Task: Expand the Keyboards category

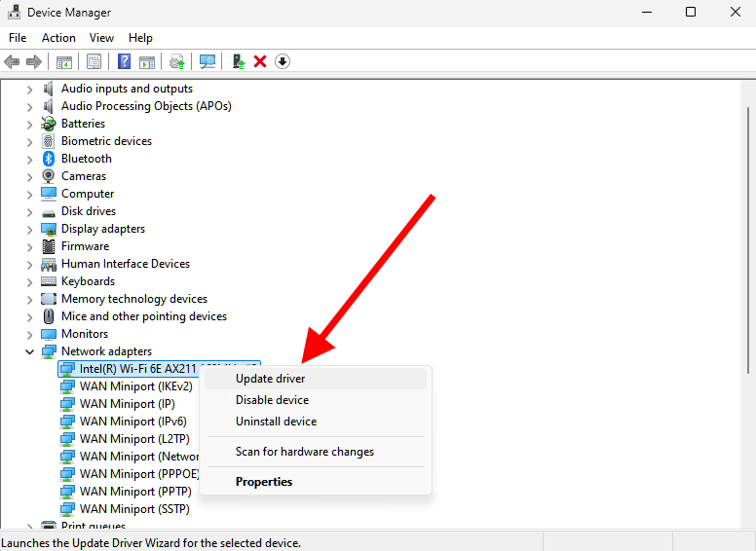Action: [x=29, y=281]
